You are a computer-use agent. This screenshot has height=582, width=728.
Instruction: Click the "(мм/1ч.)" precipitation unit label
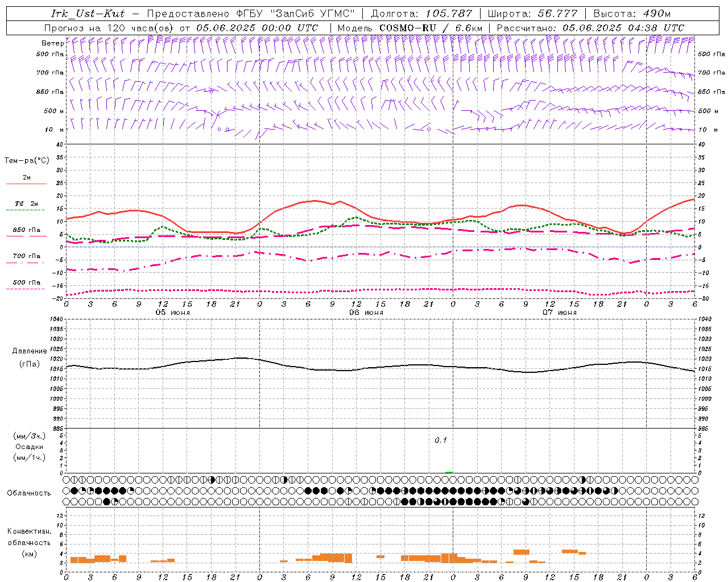(30, 458)
